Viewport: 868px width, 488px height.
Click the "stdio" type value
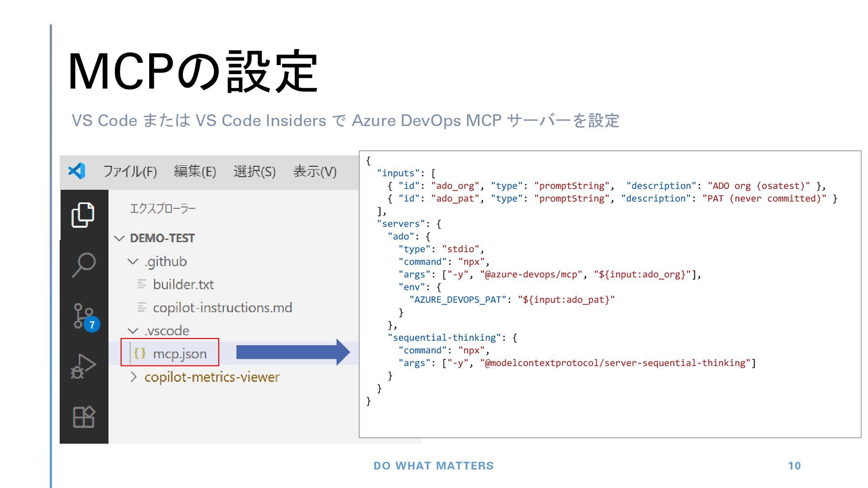[x=461, y=249]
